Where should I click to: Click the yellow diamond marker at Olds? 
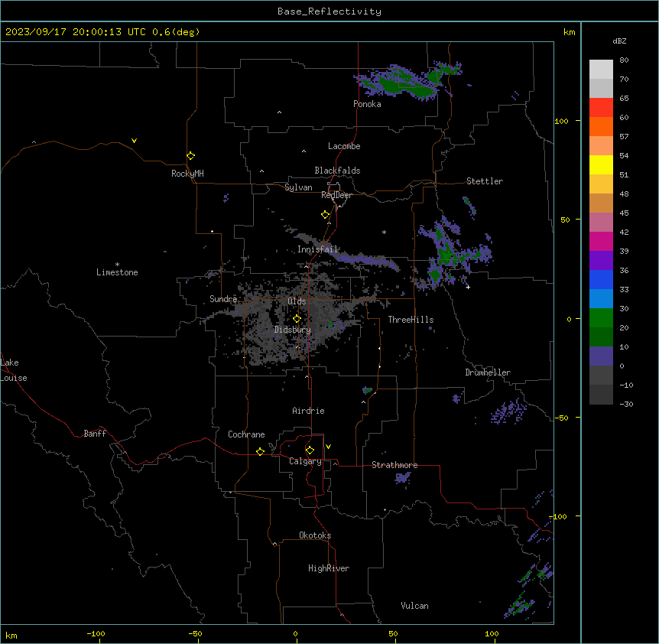tap(297, 319)
